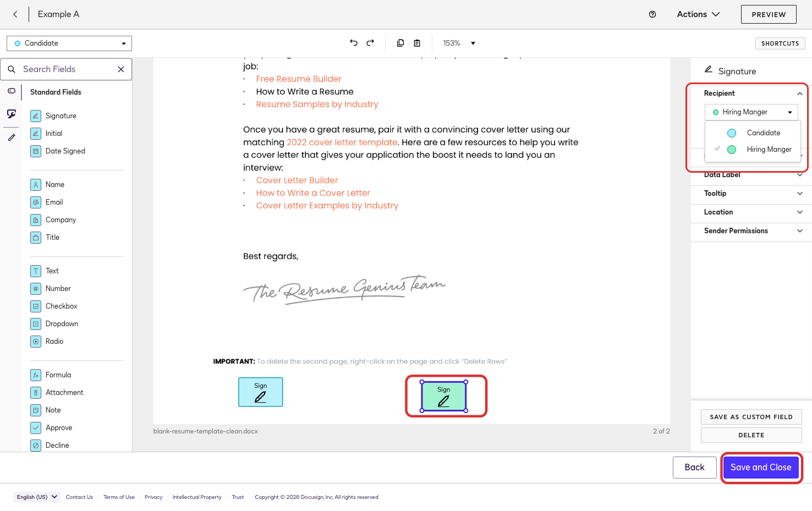The height and width of the screenshot is (511, 812).
Task: Paste the copied field
Action: (417, 43)
